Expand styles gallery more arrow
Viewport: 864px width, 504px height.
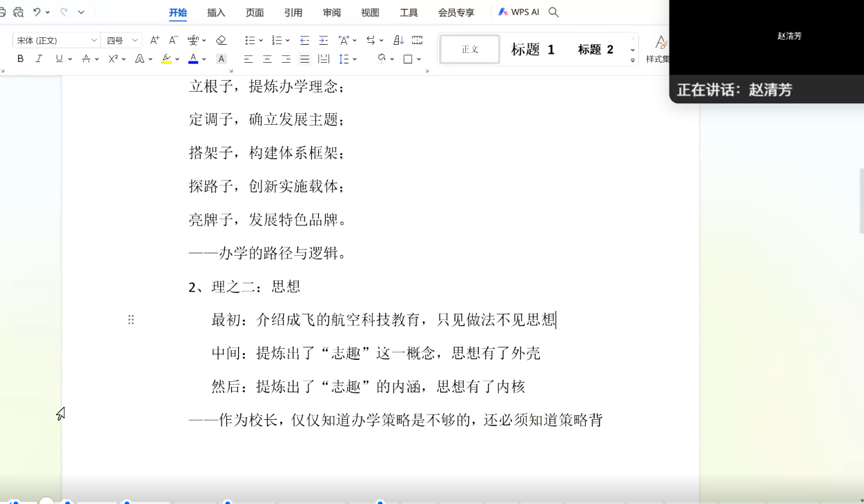[633, 61]
